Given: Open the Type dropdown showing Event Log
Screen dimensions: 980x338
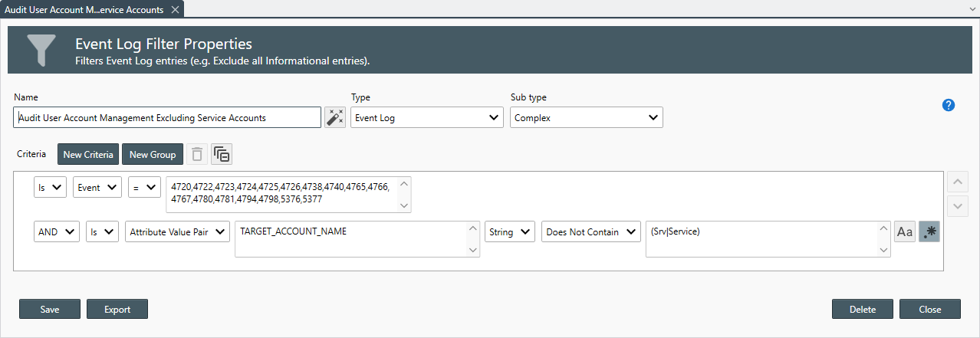Looking at the screenshot, I should 427,117.
